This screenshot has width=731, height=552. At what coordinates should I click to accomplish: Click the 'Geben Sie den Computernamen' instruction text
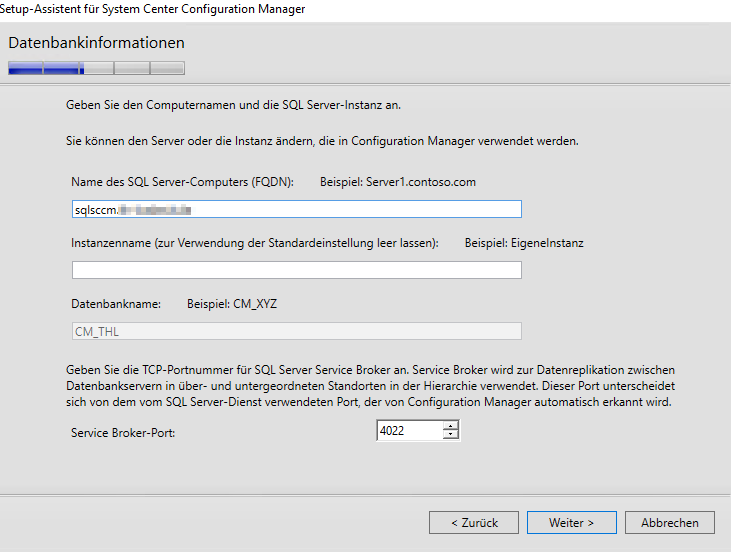point(233,105)
